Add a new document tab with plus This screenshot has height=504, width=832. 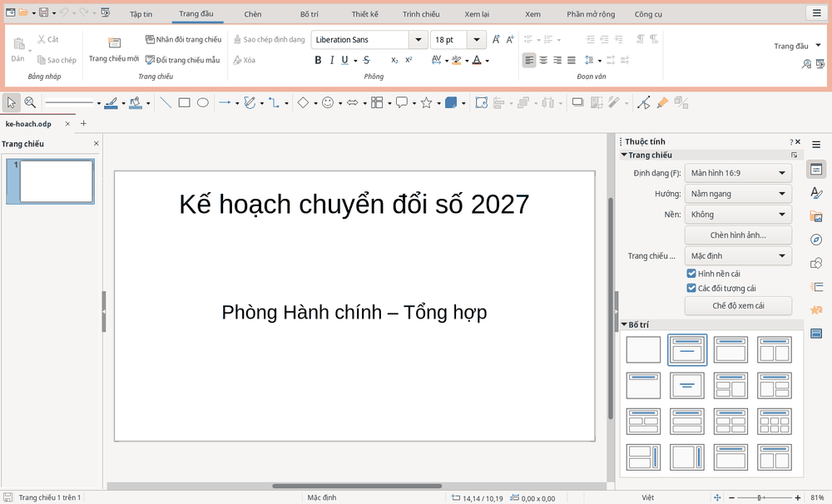tap(83, 124)
